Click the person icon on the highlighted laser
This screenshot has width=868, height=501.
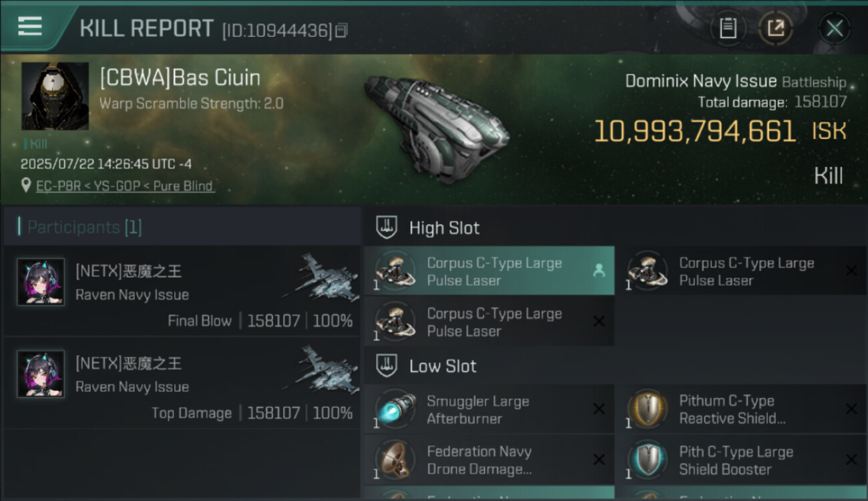click(x=599, y=271)
